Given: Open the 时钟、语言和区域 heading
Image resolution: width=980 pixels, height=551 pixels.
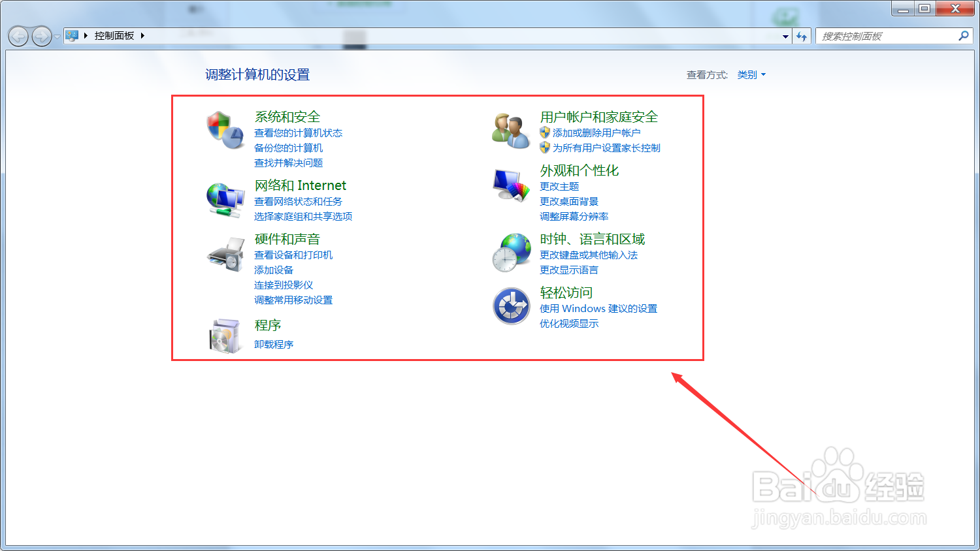Looking at the screenshot, I should [593, 239].
